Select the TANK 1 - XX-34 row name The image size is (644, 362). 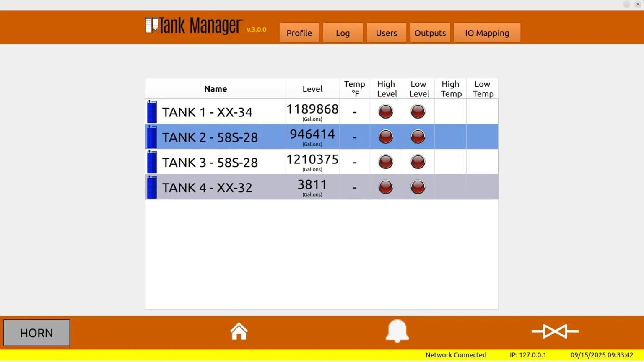tap(207, 112)
